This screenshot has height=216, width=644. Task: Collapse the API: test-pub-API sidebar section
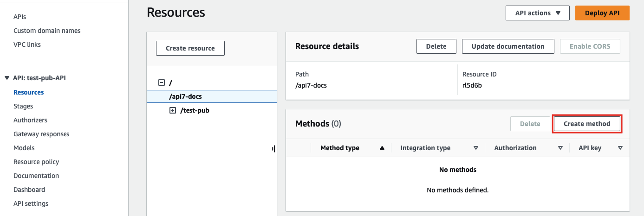7,78
